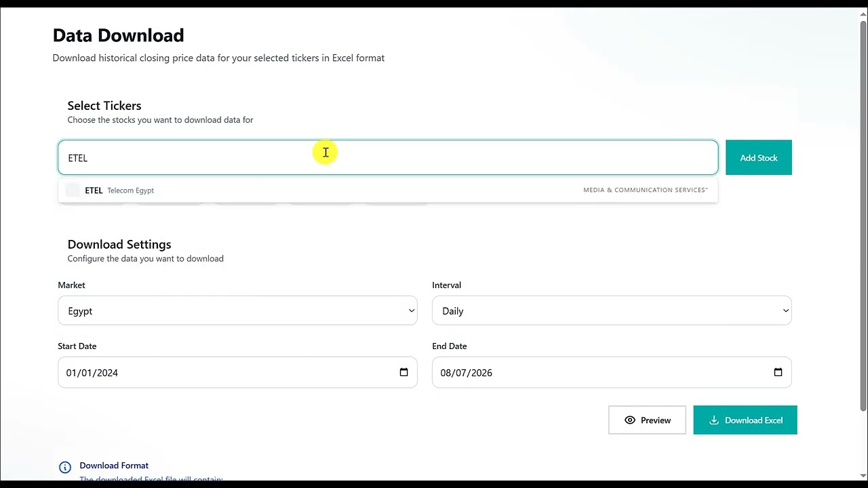
Task: Click the Market field label
Action: 71,285
